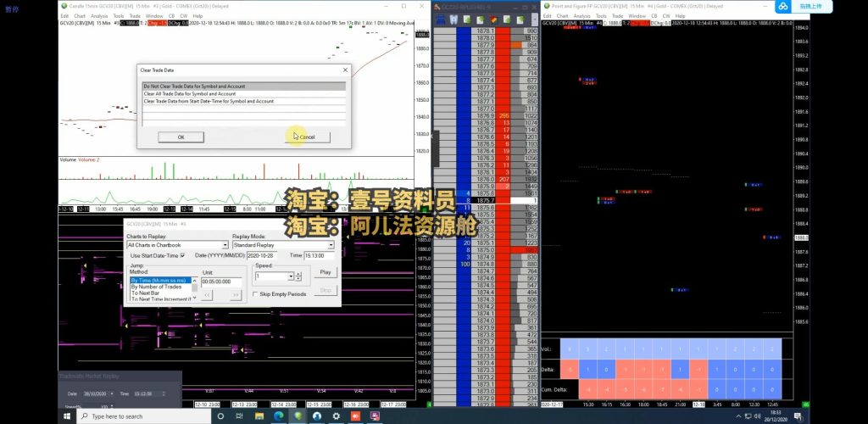Click OK in the Clear Trade Data dialog

click(181, 137)
